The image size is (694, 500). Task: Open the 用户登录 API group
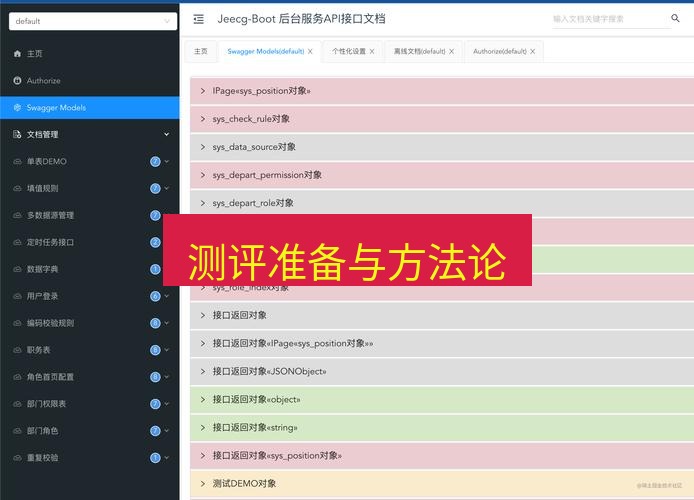click(x=89, y=296)
